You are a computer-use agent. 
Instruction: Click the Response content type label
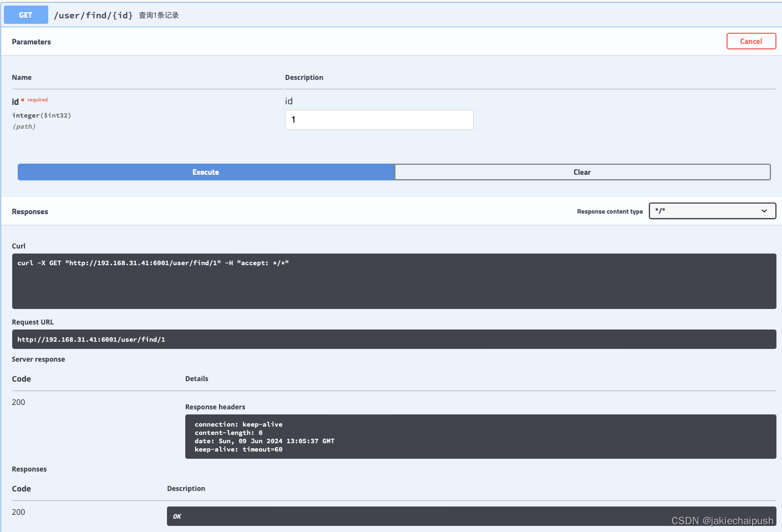[x=610, y=211]
